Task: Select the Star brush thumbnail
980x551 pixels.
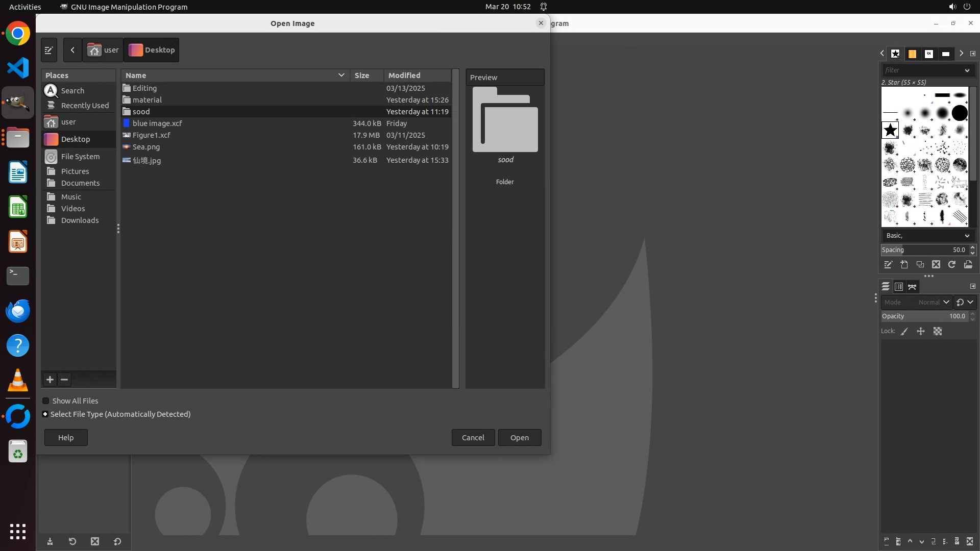Action: [890, 130]
